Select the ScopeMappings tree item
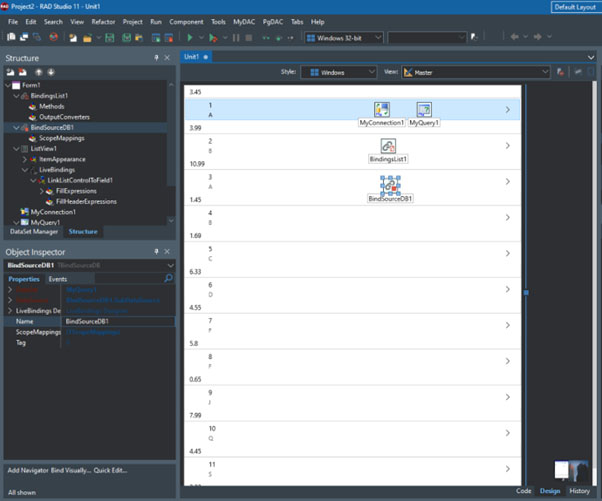Image resolution: width=602 pixels, height=501 pixels. point(61,138)
